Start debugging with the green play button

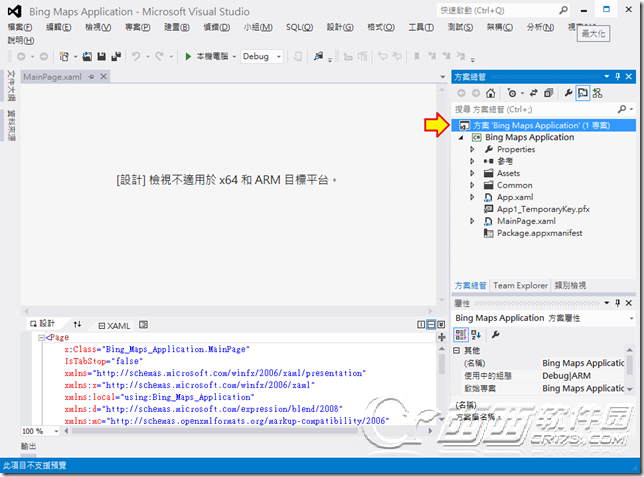188,56
